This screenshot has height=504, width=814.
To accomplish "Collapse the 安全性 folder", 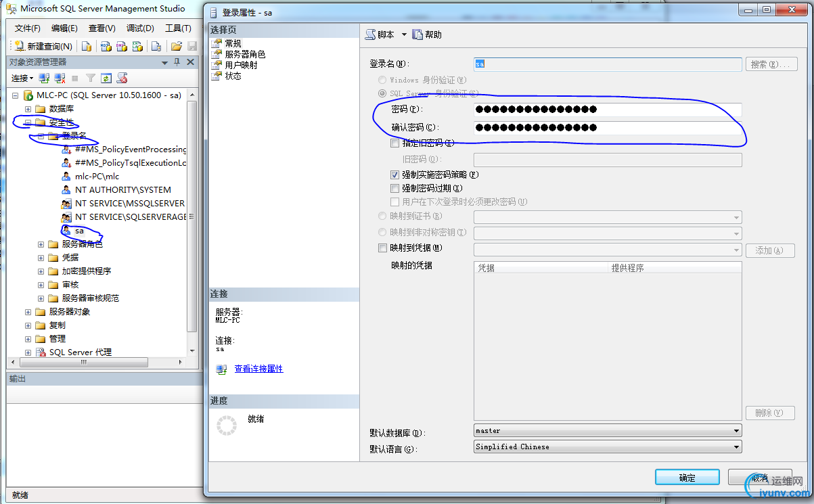I will 28,122.
